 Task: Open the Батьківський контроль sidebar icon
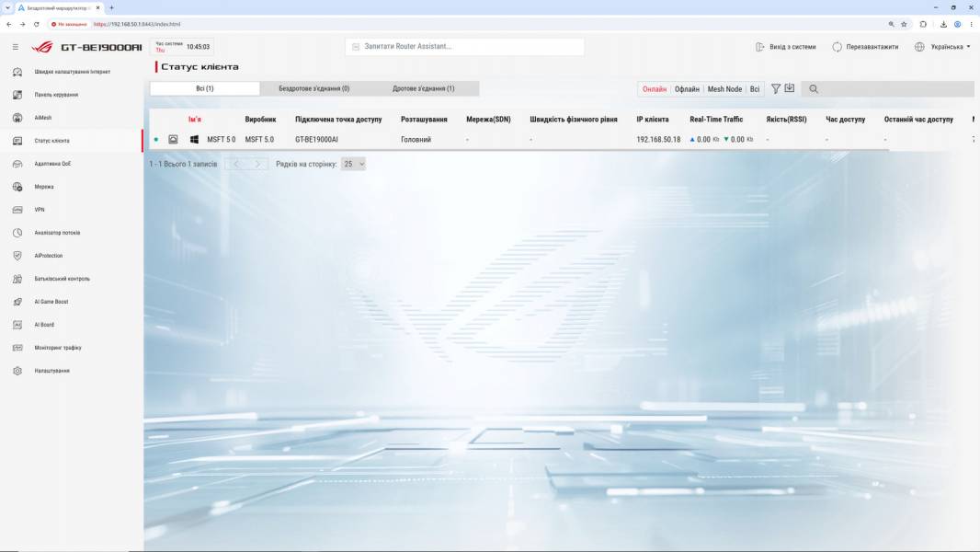click(17, 279)
